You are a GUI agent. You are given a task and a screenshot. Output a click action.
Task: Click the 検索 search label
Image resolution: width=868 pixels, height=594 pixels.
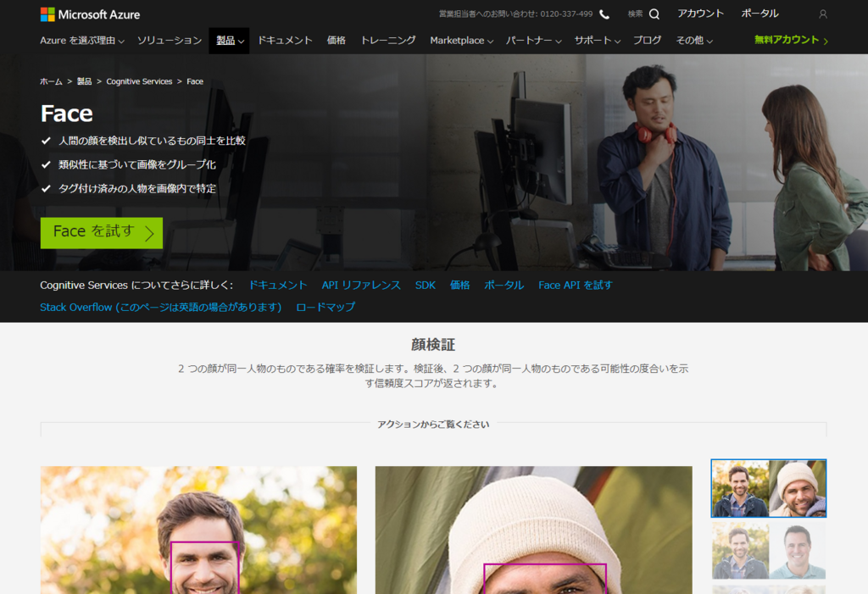coord(635,14)
